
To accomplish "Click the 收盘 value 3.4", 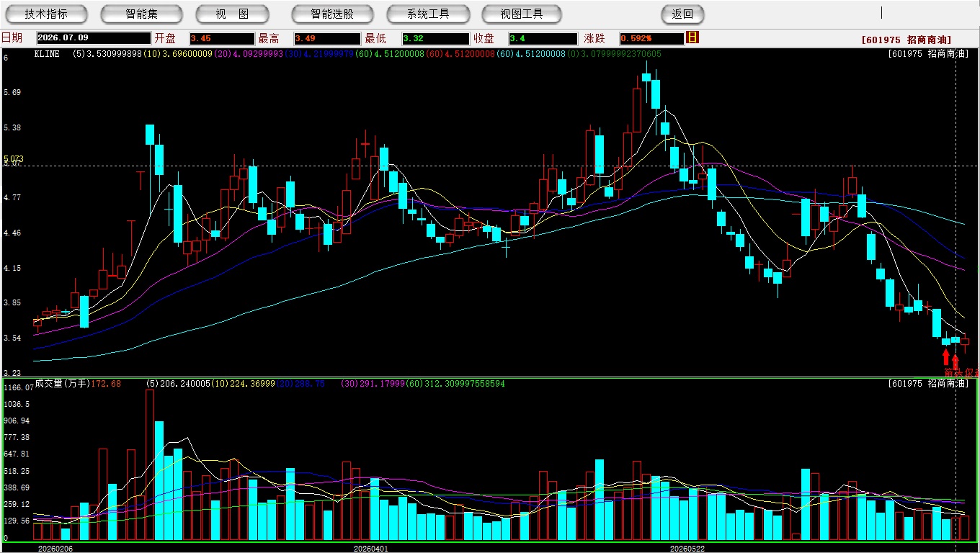I will (543, 38).
